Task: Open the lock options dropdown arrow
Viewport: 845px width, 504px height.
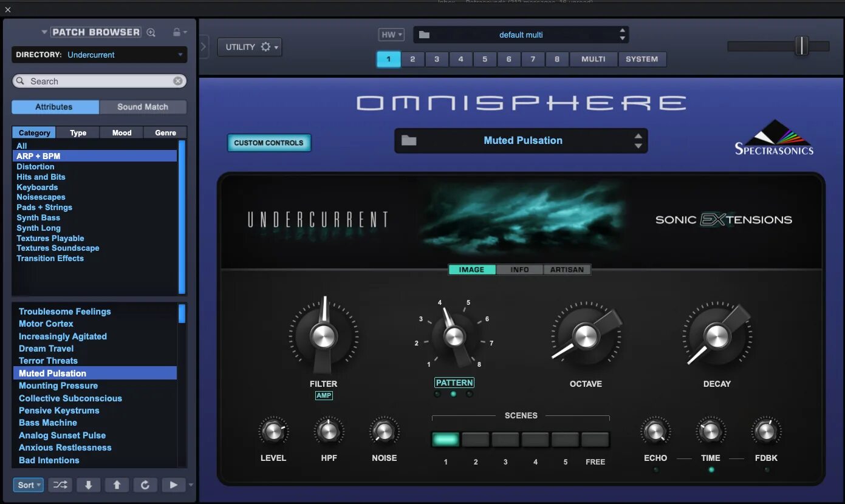Action: (x=185, y=32)
